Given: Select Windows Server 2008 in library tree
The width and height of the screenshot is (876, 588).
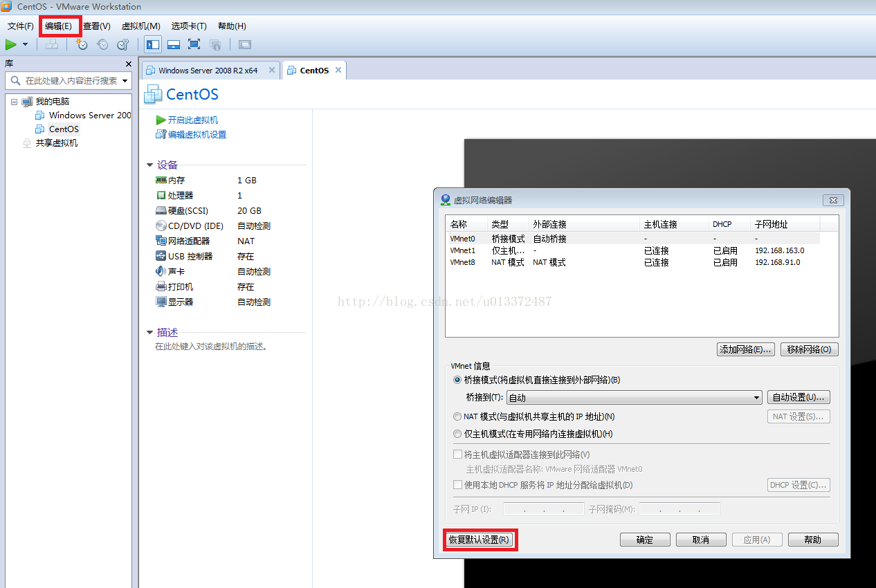Looking at the screenshot, I should point(83,116).
